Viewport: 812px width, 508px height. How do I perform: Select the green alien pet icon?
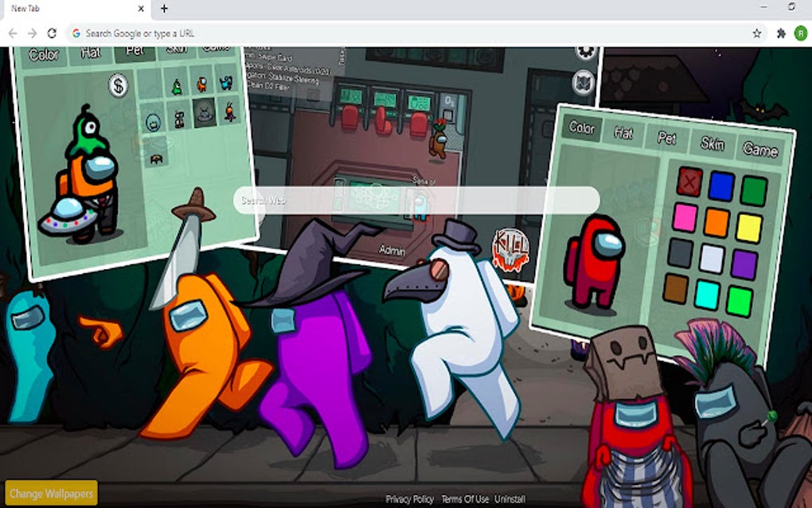point(176,87)
